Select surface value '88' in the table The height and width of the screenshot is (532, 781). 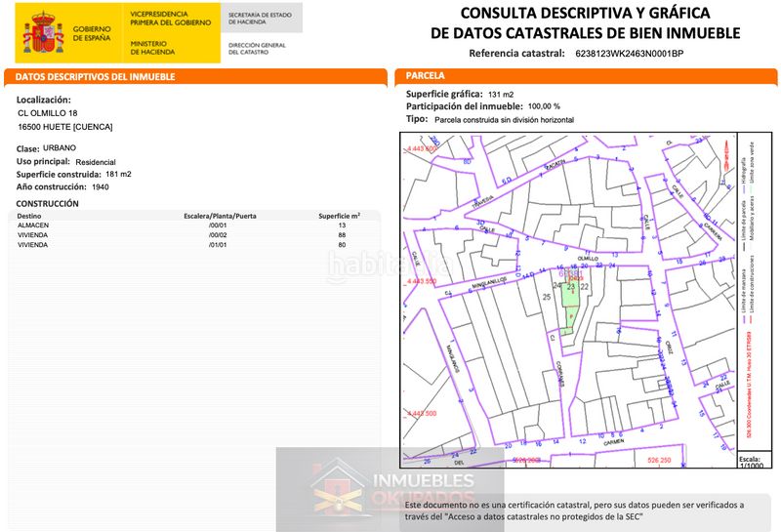(x=342, y=235)
